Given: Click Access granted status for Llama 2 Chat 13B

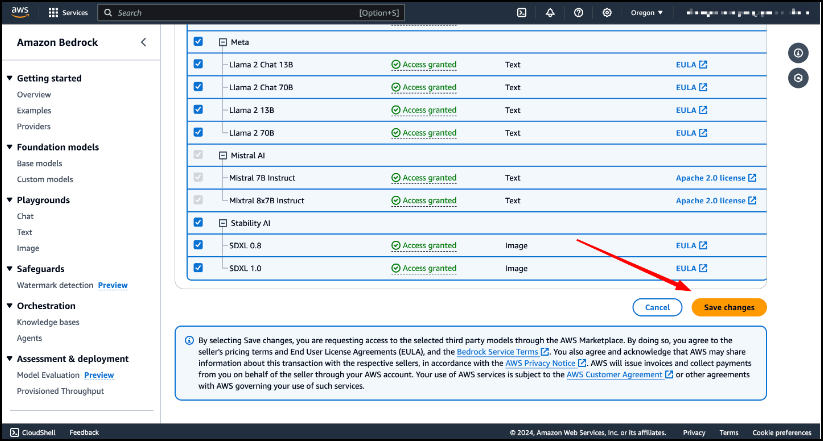Looking at the screenshot, I should (424, 65).
